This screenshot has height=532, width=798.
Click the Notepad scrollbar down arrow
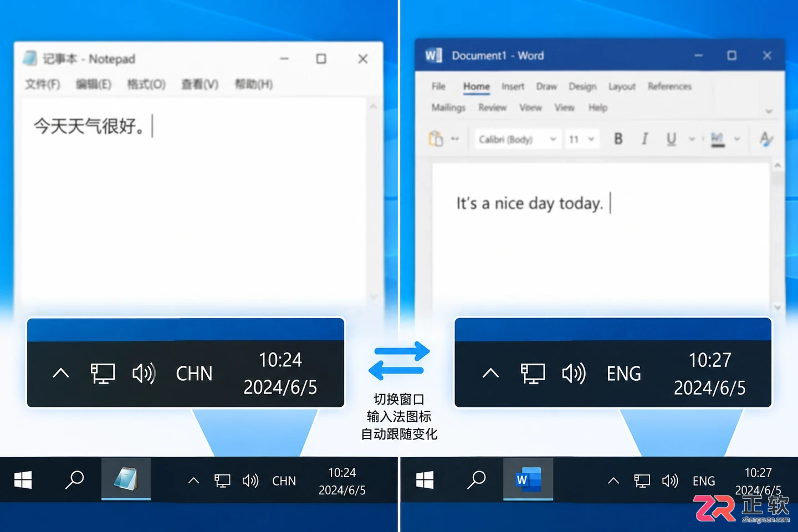374,298
